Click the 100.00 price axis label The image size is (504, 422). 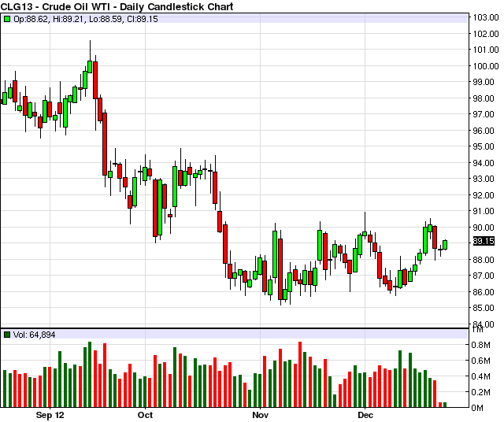coord(486,66)
